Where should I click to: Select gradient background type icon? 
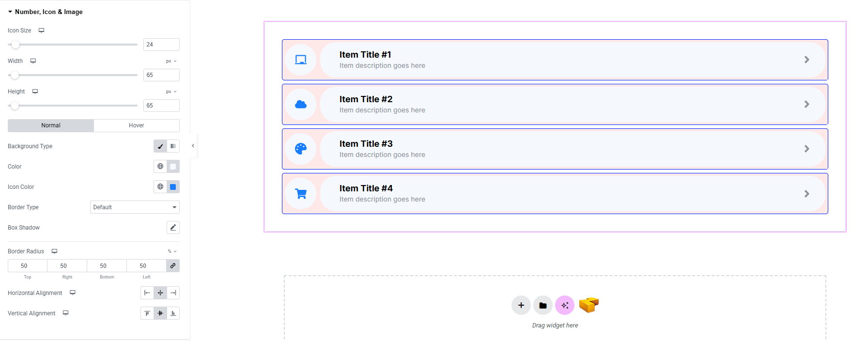[x=173, y=146]
